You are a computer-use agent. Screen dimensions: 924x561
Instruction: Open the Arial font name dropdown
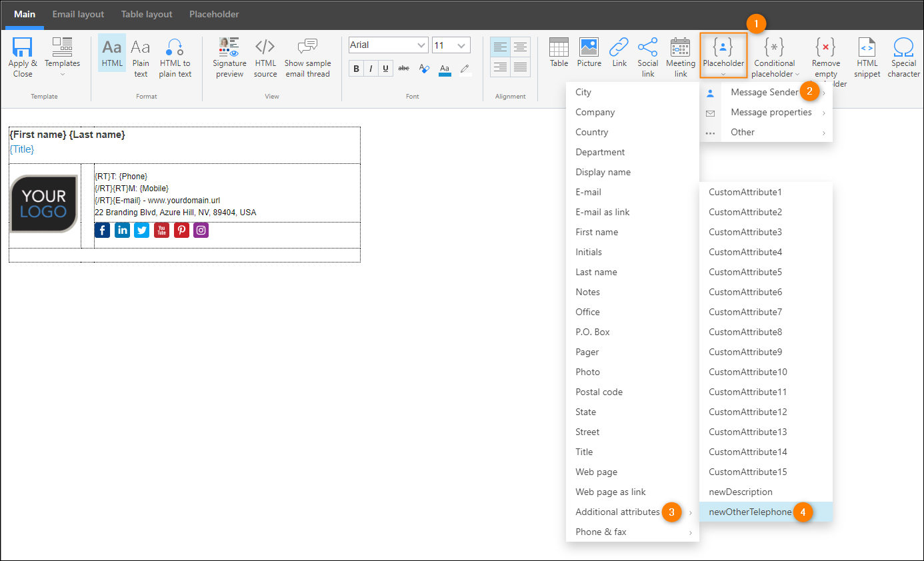coord(388,45)
